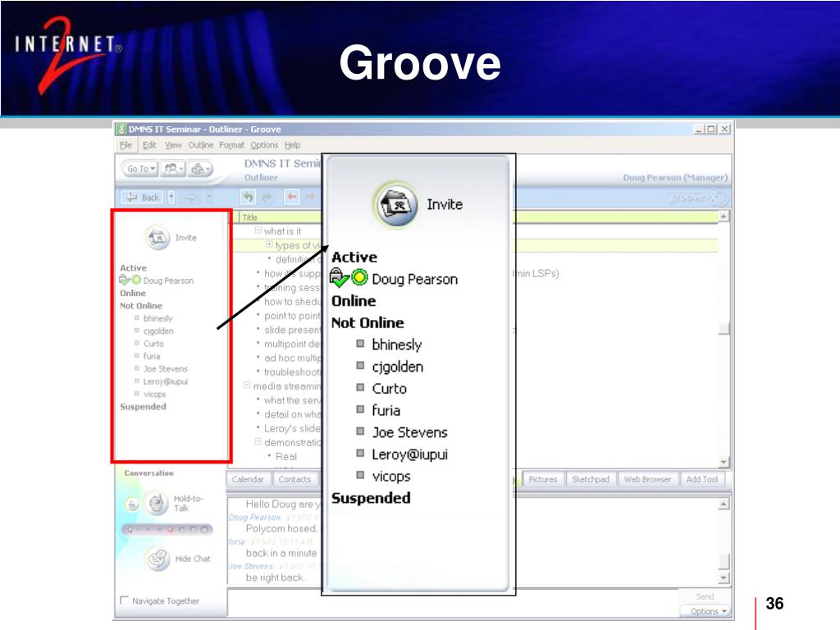840x630 pixels.
Task: Click the chat scrollbar up arrow
Action: click(x=724, y=504)
